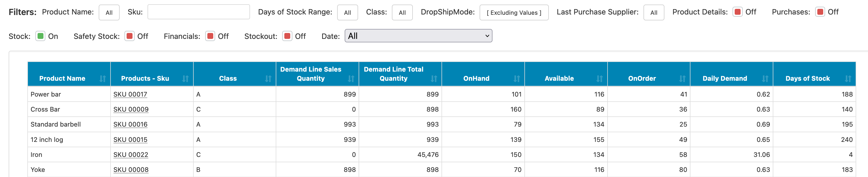Screen dimensions: 868x177
Task: Sort by Class column icon
Action: click(x=268, y=79)
